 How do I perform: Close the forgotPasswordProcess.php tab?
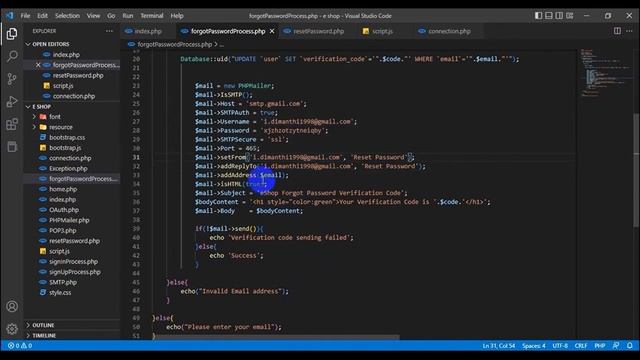(272, 31)
